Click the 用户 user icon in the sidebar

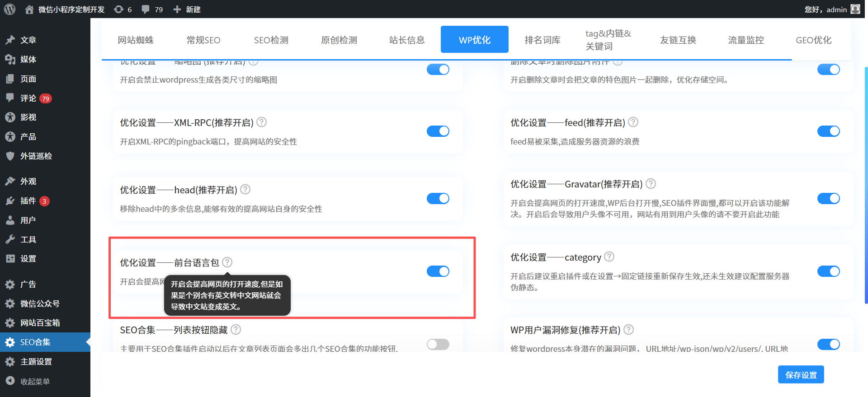tap(10, 220)
